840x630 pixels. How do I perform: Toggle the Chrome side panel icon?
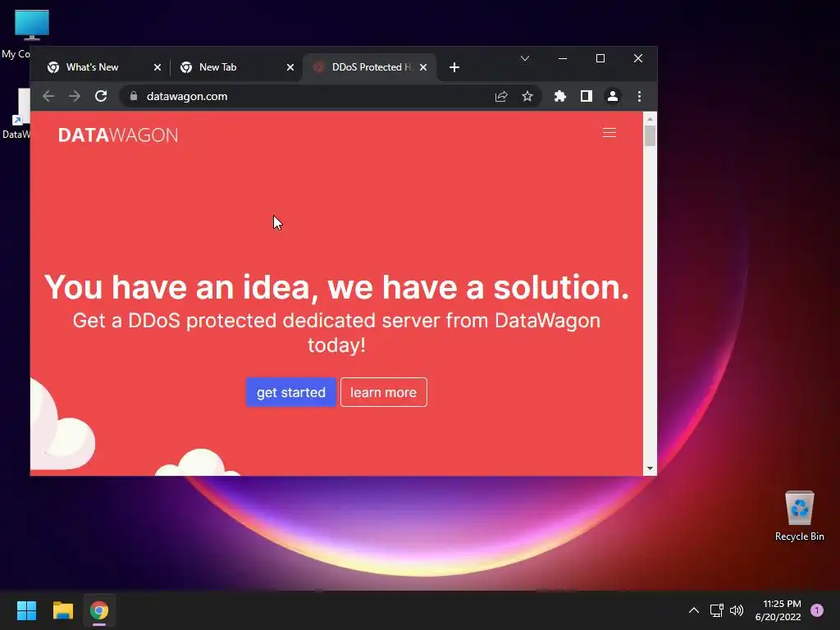586,97
